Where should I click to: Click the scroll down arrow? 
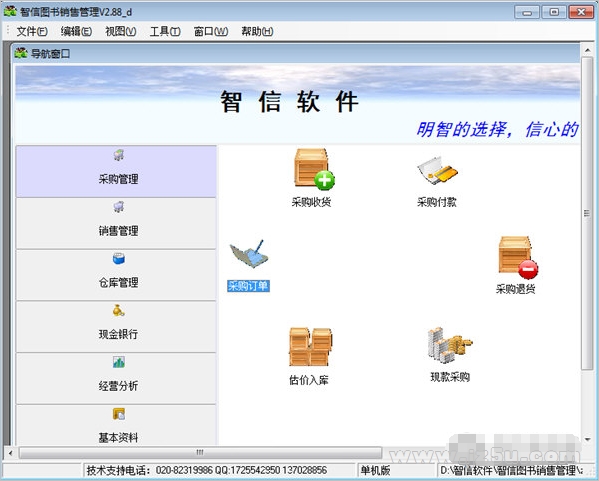tap(587, 440)
